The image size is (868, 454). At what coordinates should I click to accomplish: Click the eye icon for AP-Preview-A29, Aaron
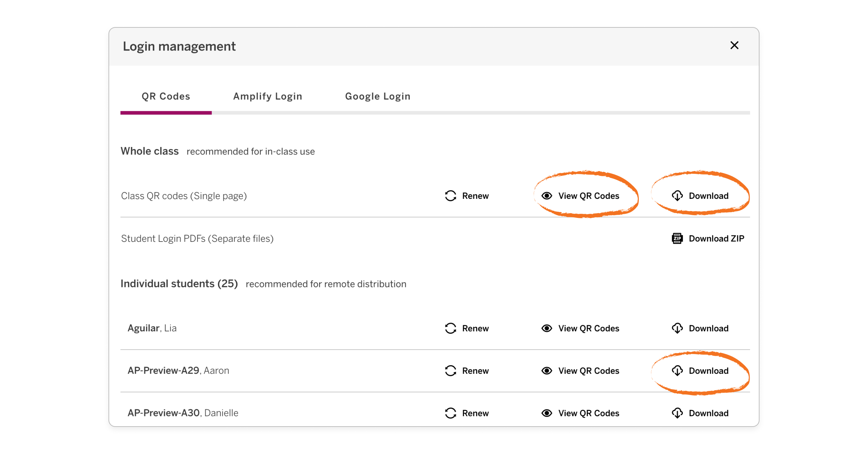[x=547, y=371]
